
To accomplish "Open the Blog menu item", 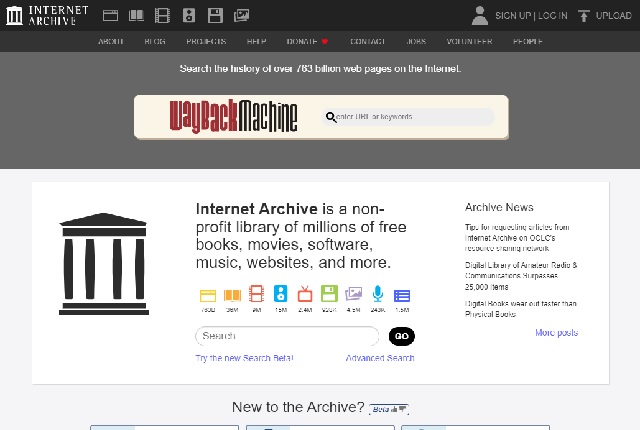I will 155,41.
